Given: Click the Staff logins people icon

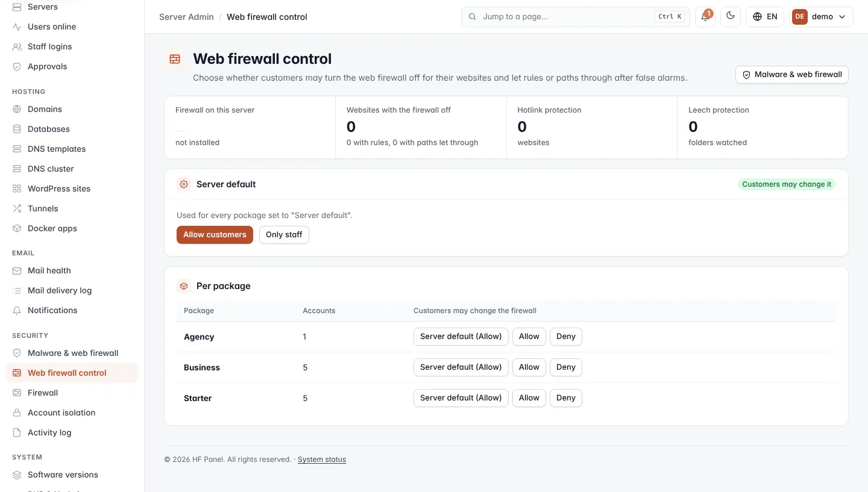Looking at the screenshot, I should [x=17, y=46].
